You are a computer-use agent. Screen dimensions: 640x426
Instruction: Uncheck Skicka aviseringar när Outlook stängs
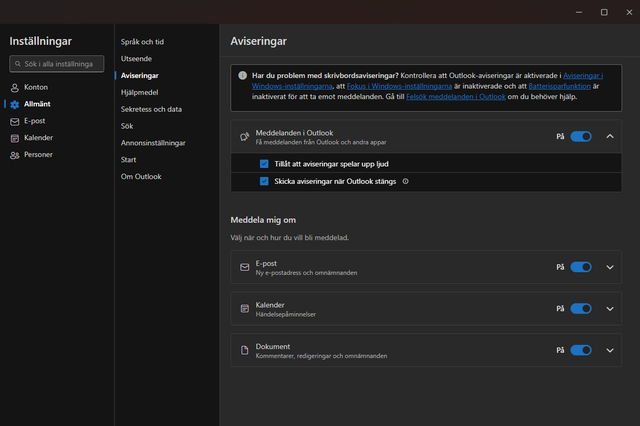264,181
